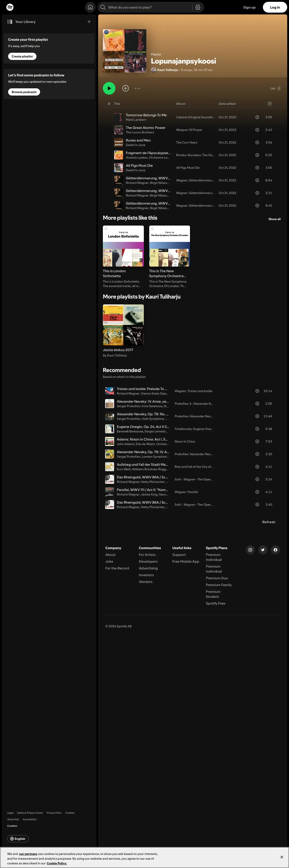Play the Lopunajanpsykoosi playlist
This screenshot has height=868, width=289.
[109, 88]
